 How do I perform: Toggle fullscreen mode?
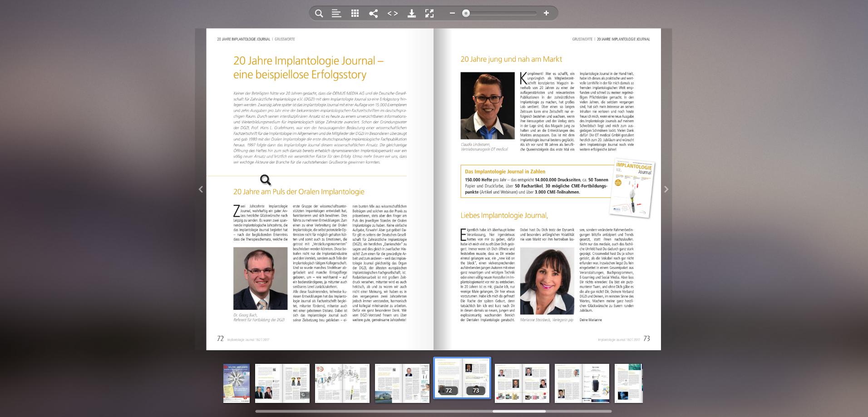tap(429, 13)
